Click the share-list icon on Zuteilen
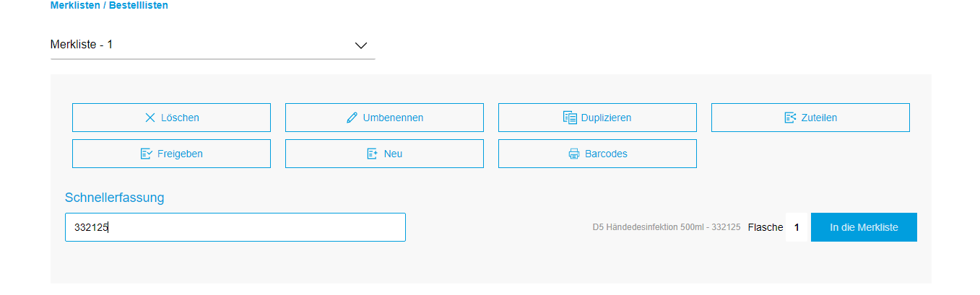Screen dimensions: 980x295 [790, 118]
